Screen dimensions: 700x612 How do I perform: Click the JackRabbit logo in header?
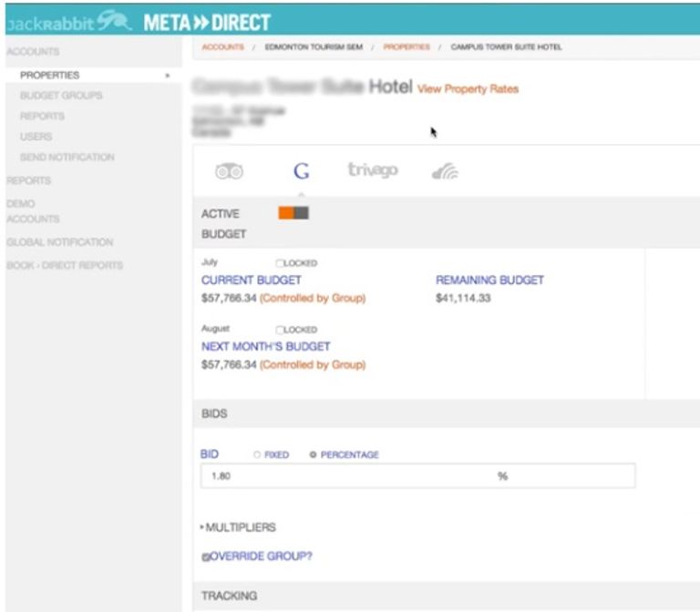point(69,22)
